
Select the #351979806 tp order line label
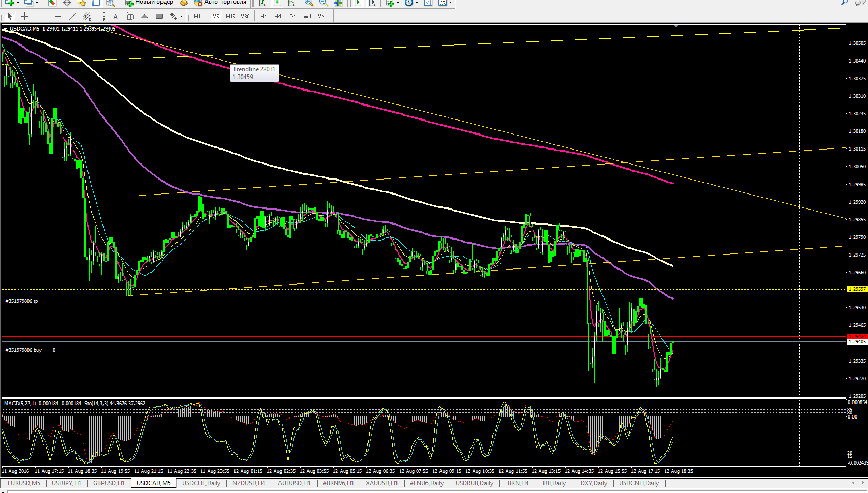pos(22,301)
